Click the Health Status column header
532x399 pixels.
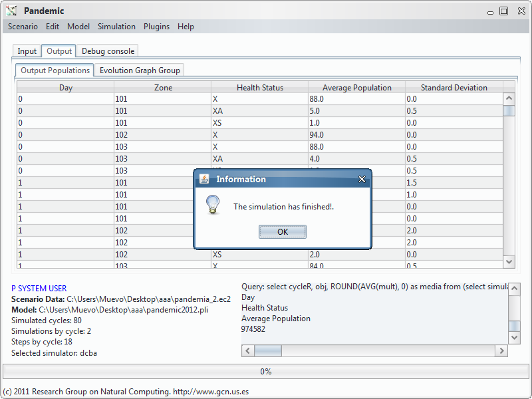260,88
